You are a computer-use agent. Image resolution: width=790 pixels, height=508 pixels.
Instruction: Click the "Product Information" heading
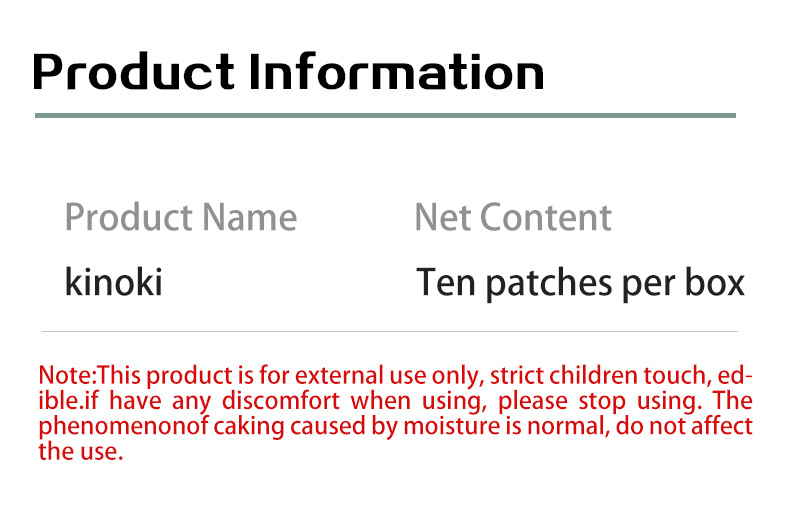tap(288, 72)
